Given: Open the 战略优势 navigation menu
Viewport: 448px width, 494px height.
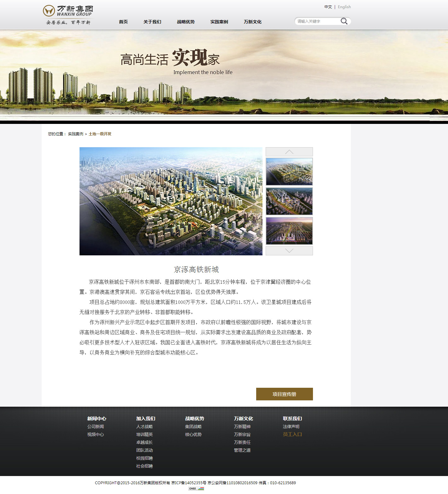Looking at the screenshot, I should coord(186,22).
